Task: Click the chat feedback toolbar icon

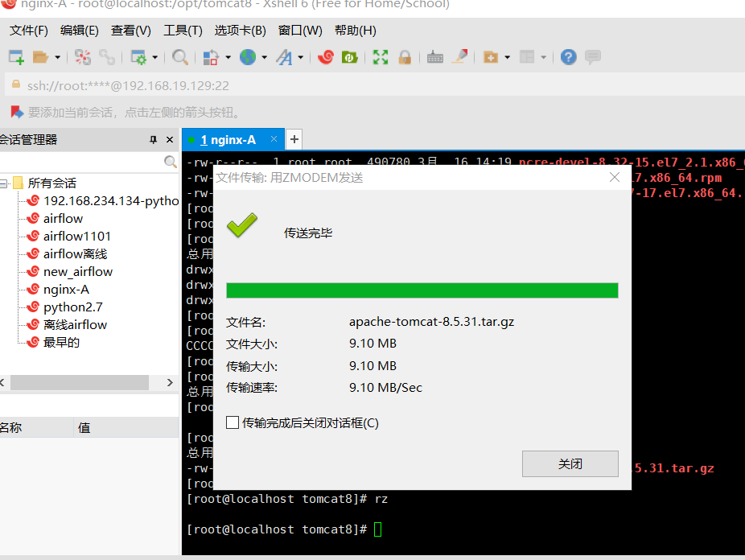Action: coord(592,57)
